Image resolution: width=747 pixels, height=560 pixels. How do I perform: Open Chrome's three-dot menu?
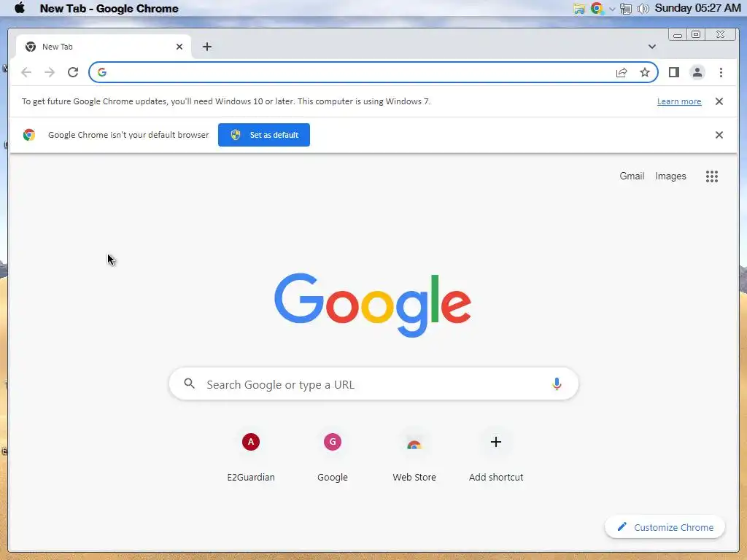pyautogui.click(x=721, y=72)
